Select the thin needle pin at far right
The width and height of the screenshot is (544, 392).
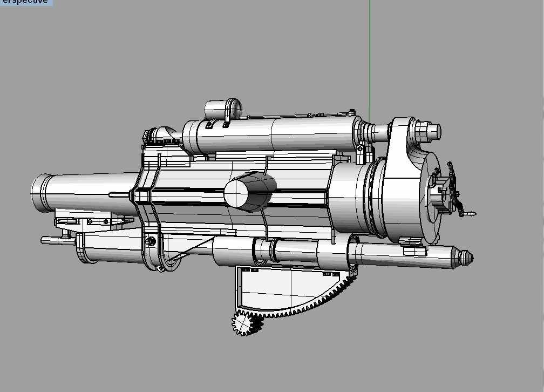470,214
